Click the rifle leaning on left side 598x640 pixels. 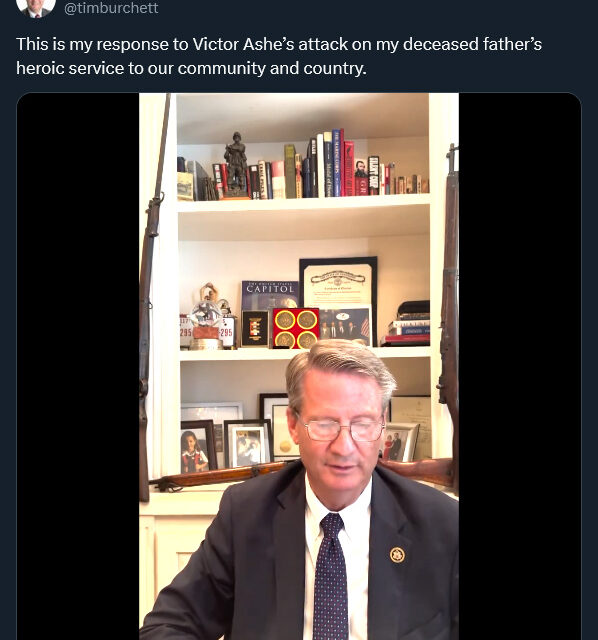click(151, 298)
